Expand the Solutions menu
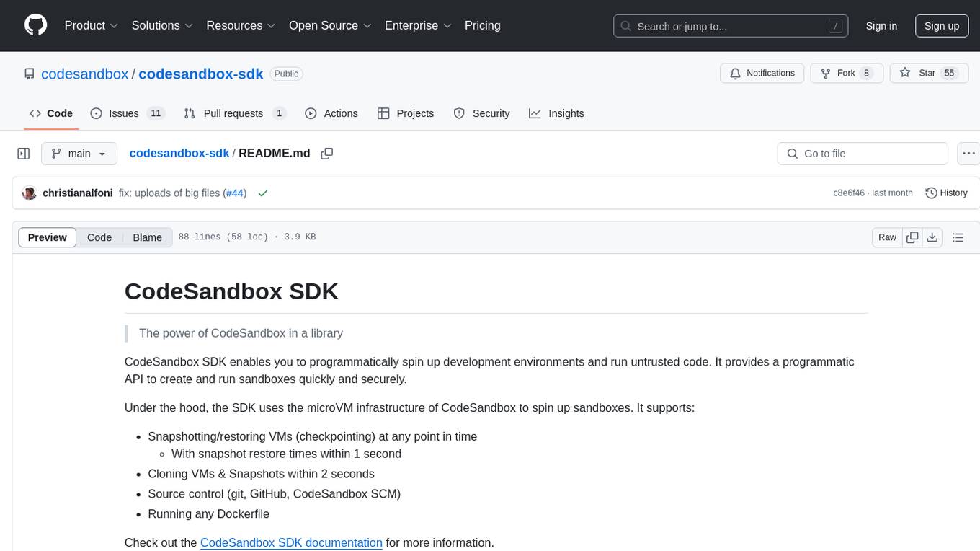980x551 pixels. 162,25
